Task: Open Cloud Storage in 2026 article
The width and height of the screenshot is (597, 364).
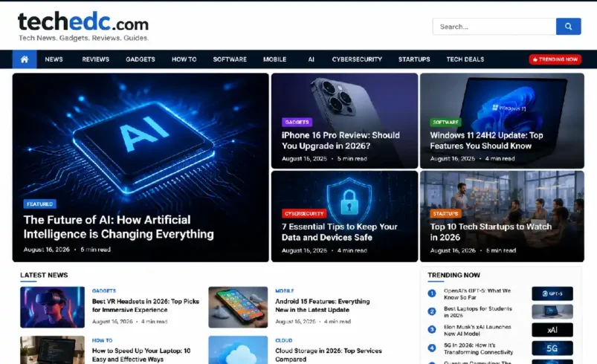Action: click(328, 355)
